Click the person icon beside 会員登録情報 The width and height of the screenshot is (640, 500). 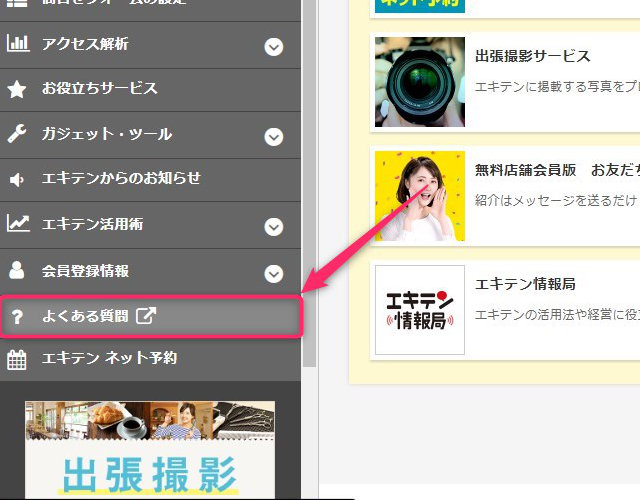pos(17,270)
